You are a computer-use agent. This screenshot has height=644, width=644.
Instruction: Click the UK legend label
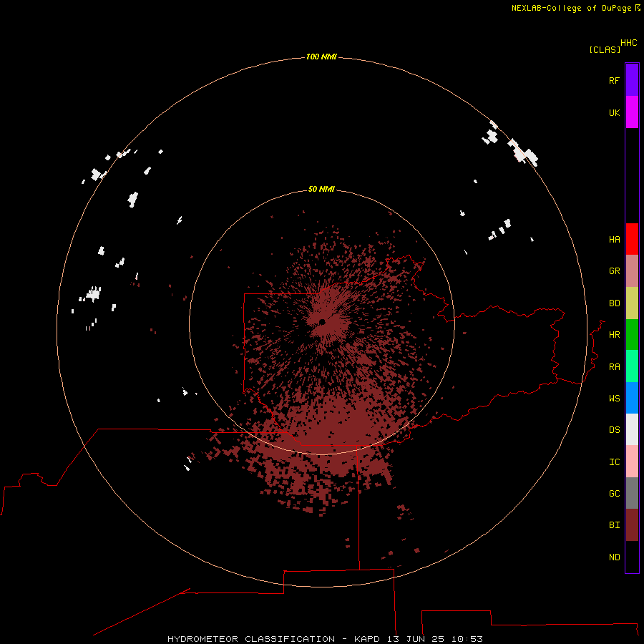[x=614, y=112]
